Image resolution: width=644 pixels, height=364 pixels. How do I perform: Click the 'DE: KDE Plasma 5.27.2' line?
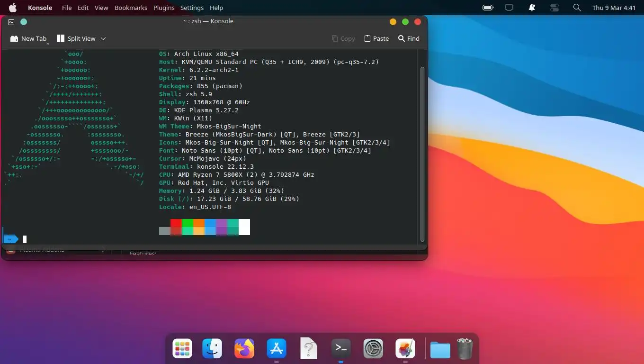[x=199, y=110]
